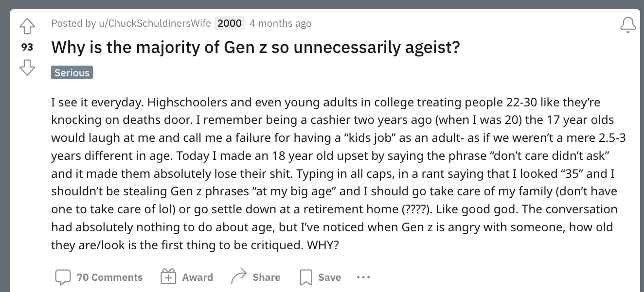This screenshot has height=292, width=644.
Task: Open the three-dot more options menu
Action: [363, 277]
